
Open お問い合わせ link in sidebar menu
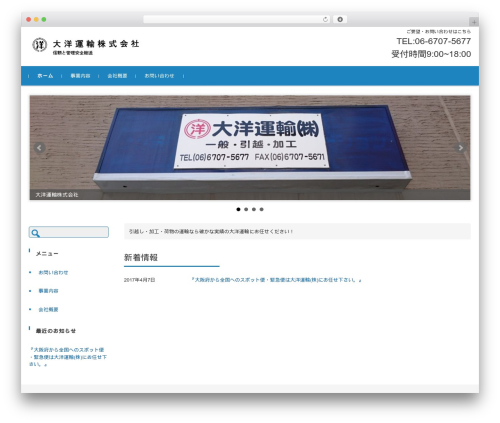[x=53, y=273]
